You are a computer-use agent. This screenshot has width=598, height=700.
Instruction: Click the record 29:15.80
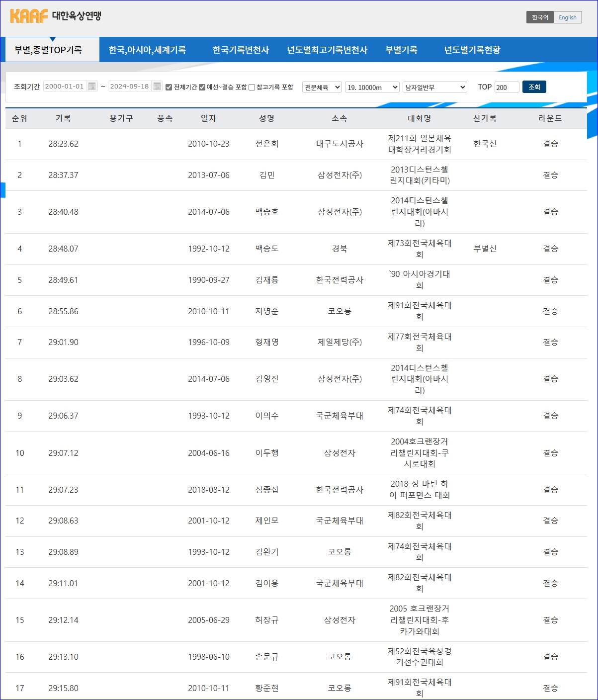[63, 689]
